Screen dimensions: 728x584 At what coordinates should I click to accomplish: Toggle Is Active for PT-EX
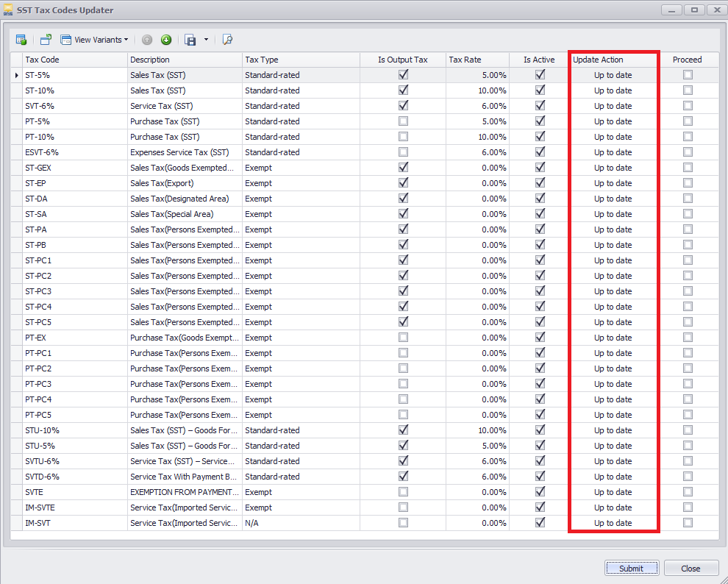tap(540, 338)
